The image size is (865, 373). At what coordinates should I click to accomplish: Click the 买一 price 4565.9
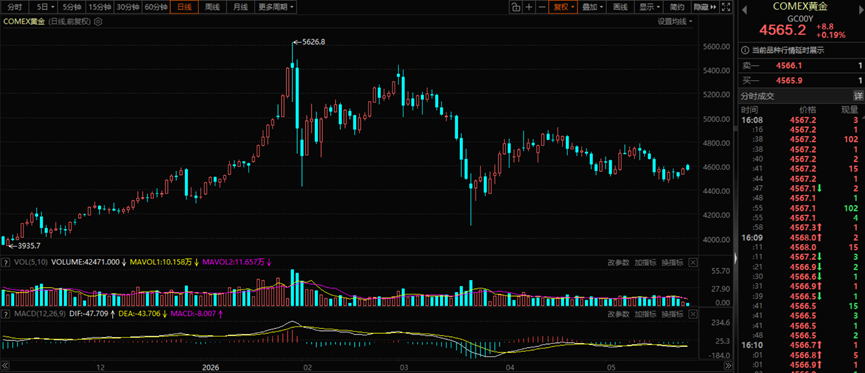pos(788,81)
